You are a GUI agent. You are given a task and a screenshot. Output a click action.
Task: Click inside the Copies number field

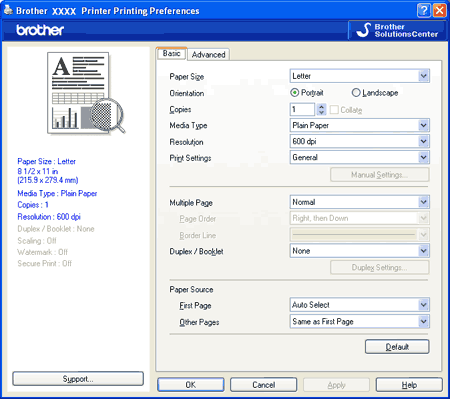click(303, 109)
